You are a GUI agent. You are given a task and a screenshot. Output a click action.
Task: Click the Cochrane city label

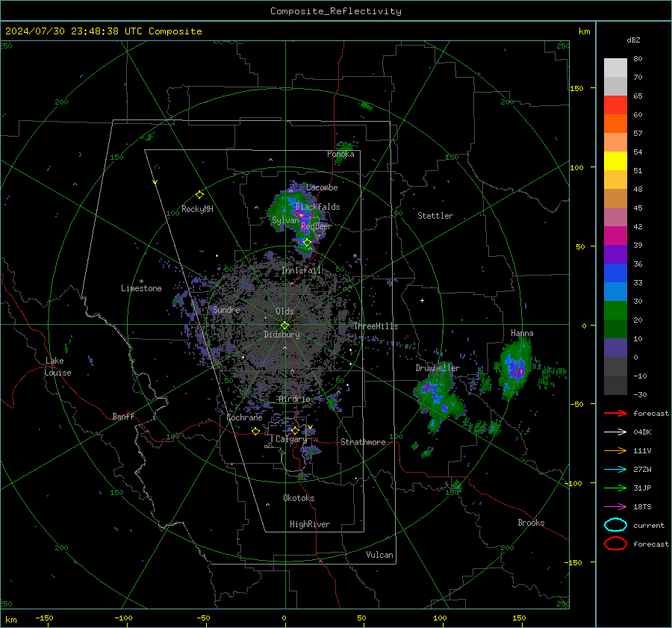click(x=244, y=417)
